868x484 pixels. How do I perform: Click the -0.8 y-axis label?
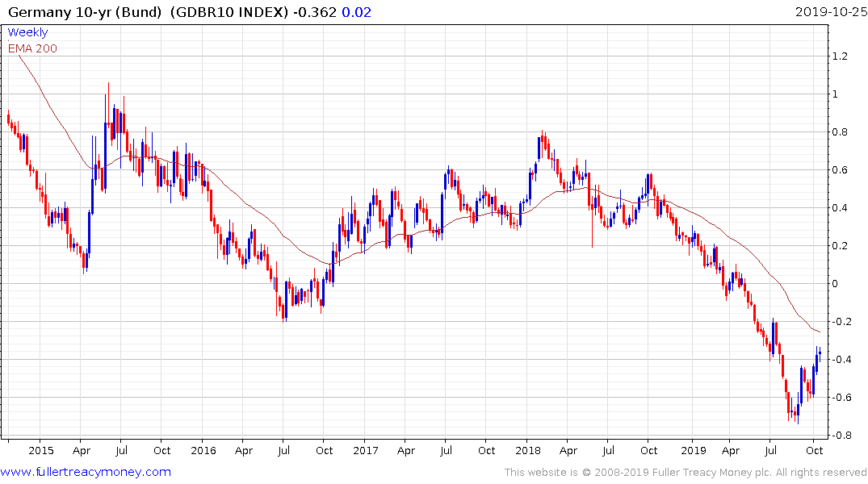pos(841,436)
